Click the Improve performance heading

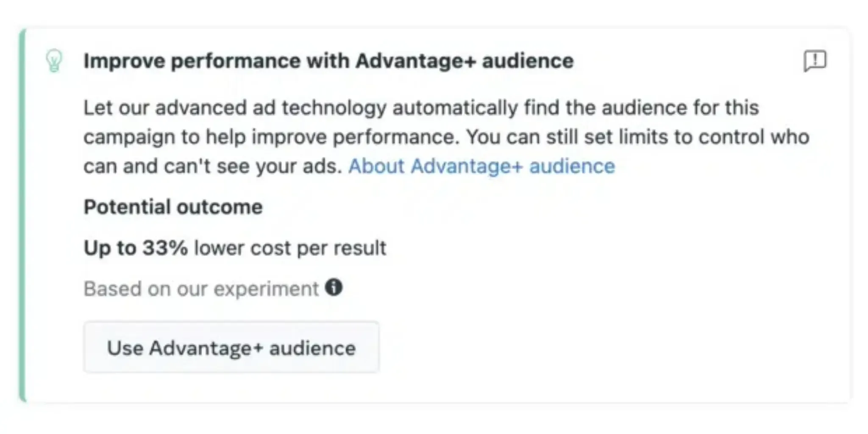point(328,61)
